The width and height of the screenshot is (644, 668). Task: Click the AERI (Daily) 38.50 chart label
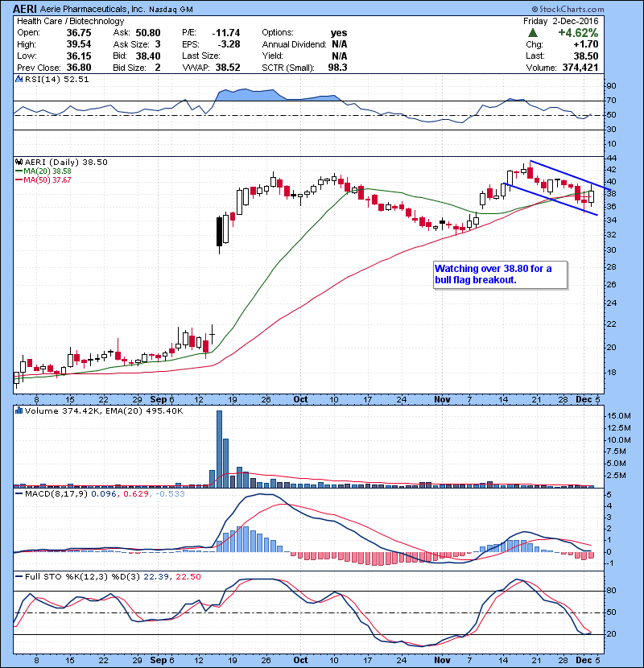66,162
